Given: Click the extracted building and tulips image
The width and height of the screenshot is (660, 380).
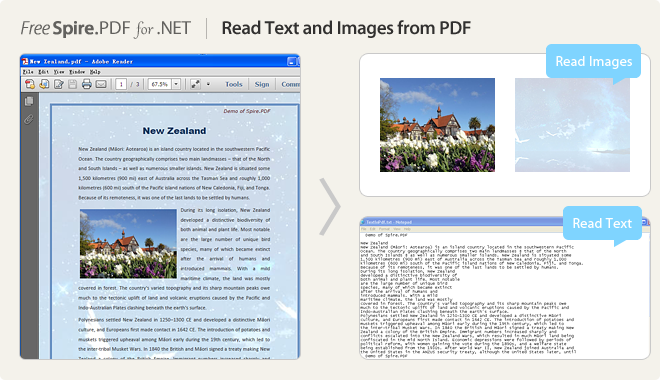Looking at the screenshot, I should 437,125.
